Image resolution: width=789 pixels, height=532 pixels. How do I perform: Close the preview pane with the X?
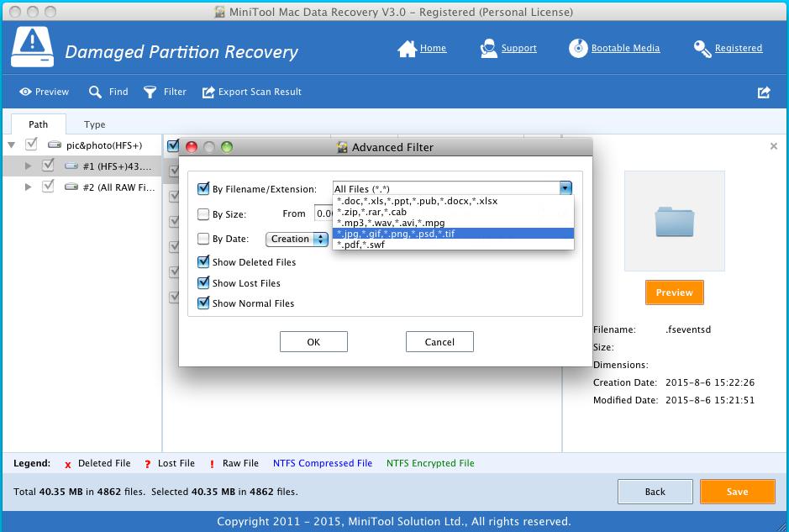[774, 146]
